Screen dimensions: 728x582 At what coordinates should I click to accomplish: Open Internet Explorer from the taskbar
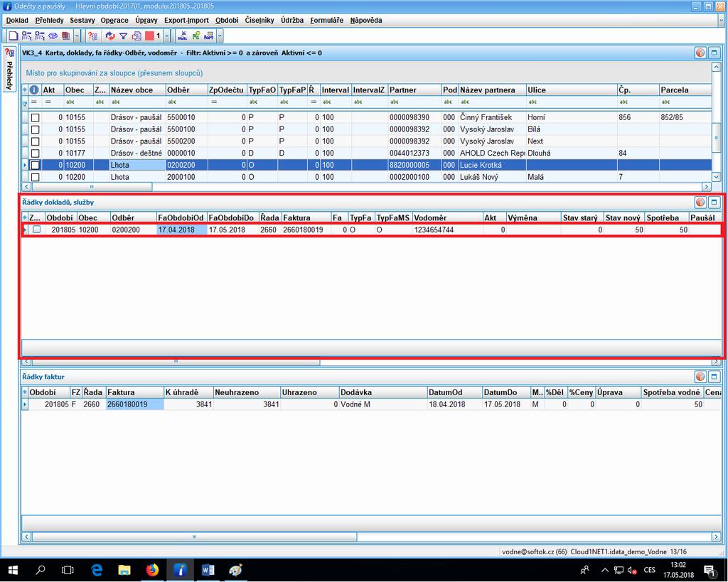[x=97, y=570]
